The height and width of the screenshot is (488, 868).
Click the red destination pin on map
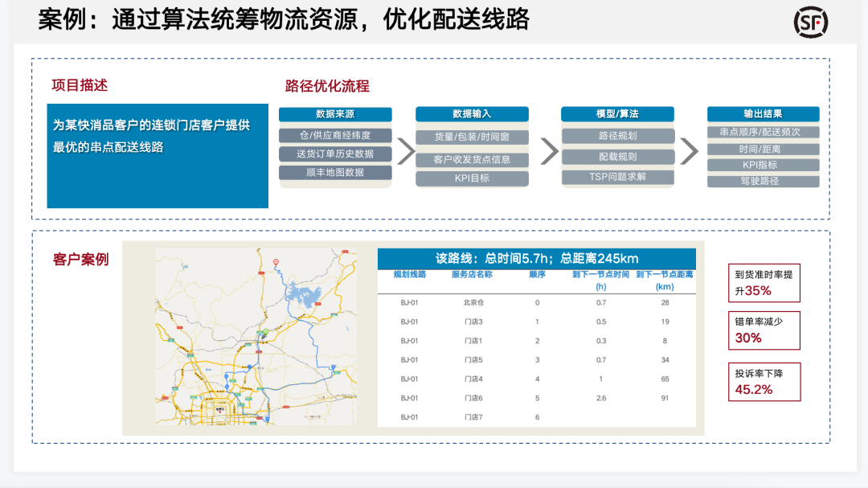(x=276, y=262)
